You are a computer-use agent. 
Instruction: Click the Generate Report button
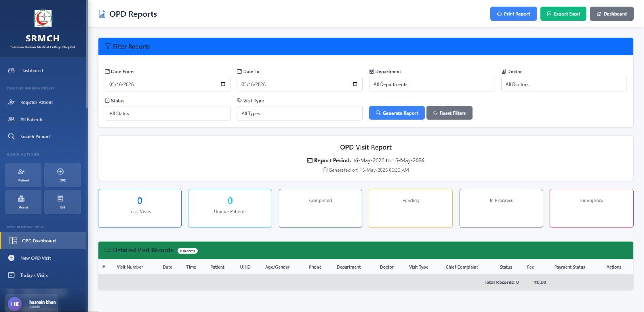coord(397,113)
